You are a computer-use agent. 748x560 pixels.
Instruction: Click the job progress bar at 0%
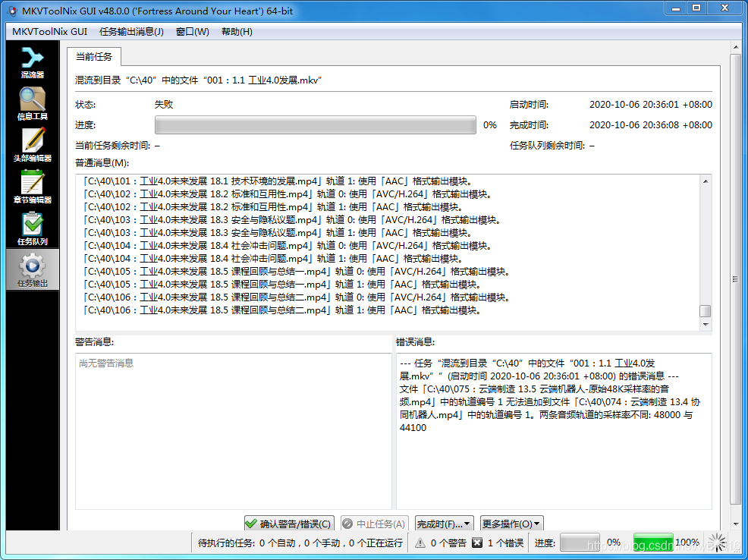(x=316, y=125)
